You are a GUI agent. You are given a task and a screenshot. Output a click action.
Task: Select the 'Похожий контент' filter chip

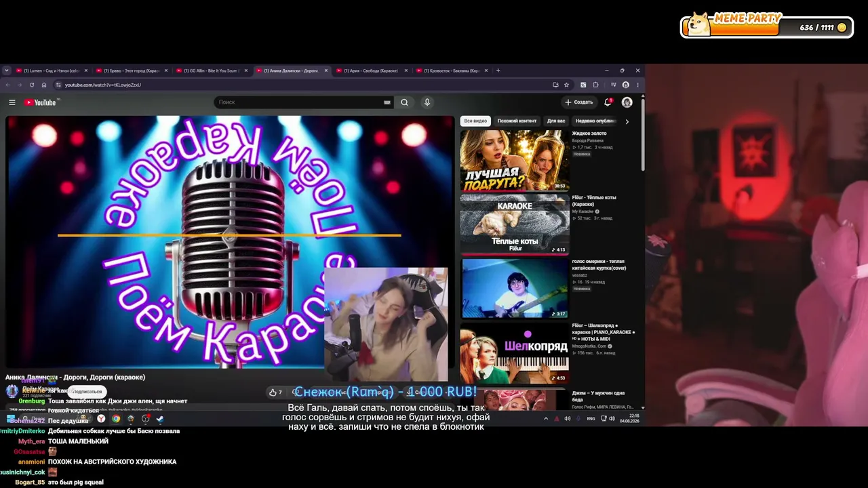pyautogui.click(x=517, y=121)
